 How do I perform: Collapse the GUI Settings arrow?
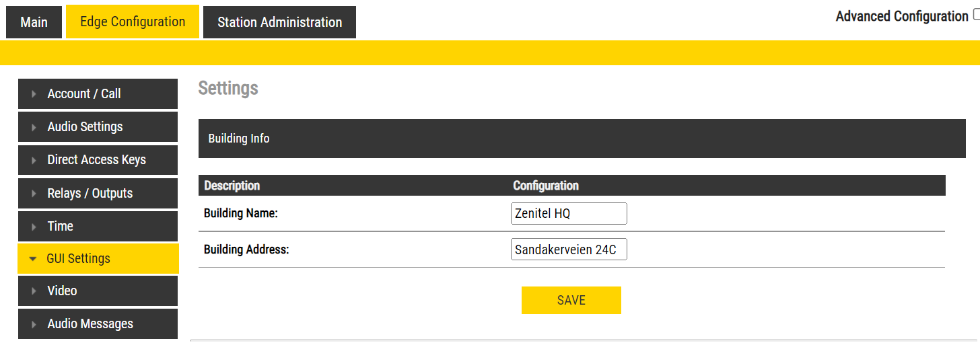click(x=33, y=259)
